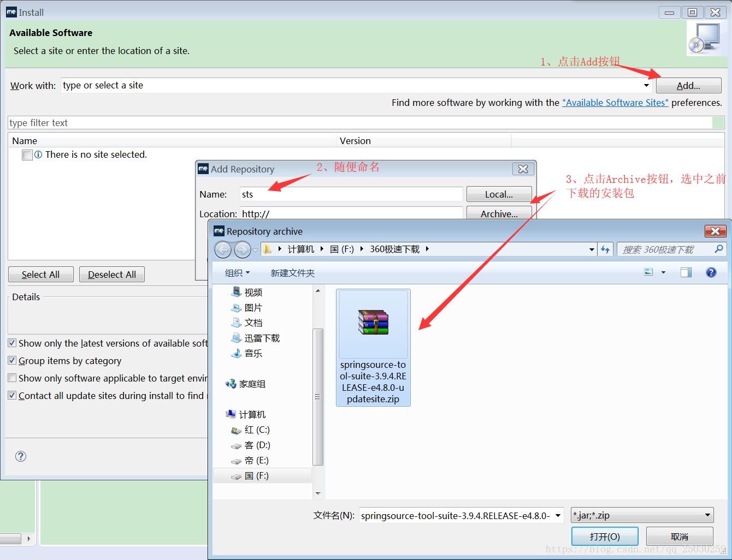732x560 pixels.
Task: Click the change view icon
Action: (x=648, y=272)
